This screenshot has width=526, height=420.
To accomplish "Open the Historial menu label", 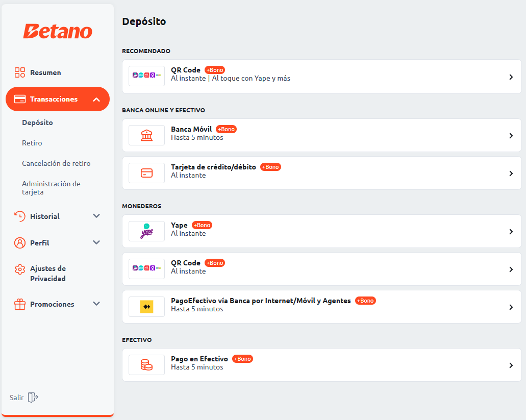I will (45, 216).
